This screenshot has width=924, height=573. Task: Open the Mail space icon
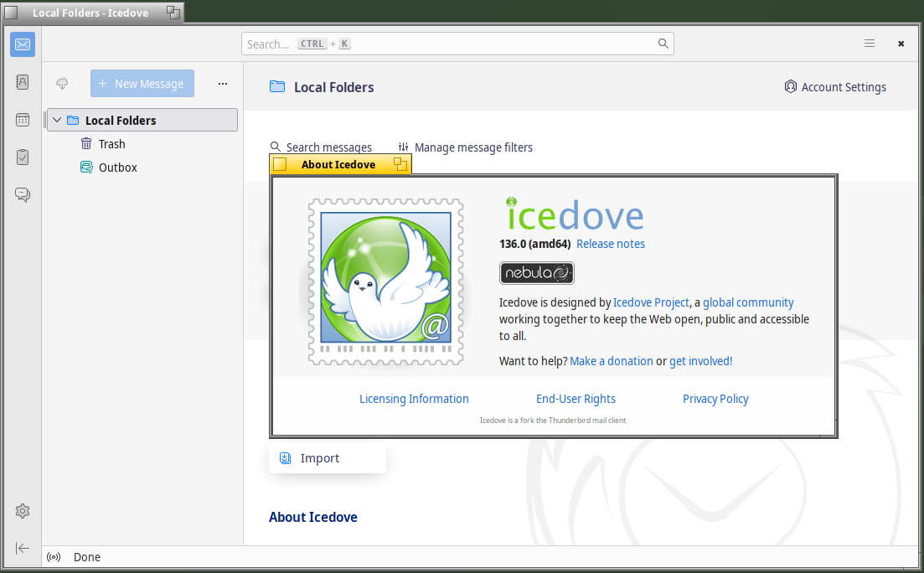23,44
